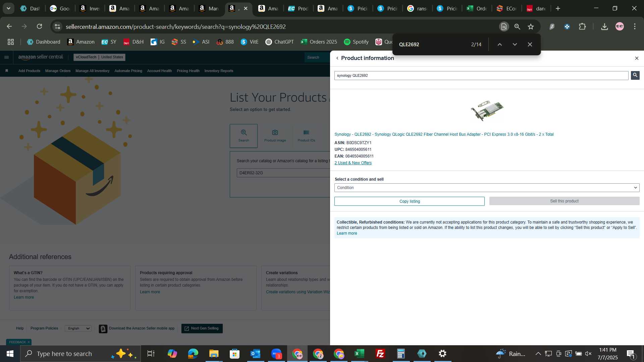Open the ChatGPT bookmark

pos(279,42)
